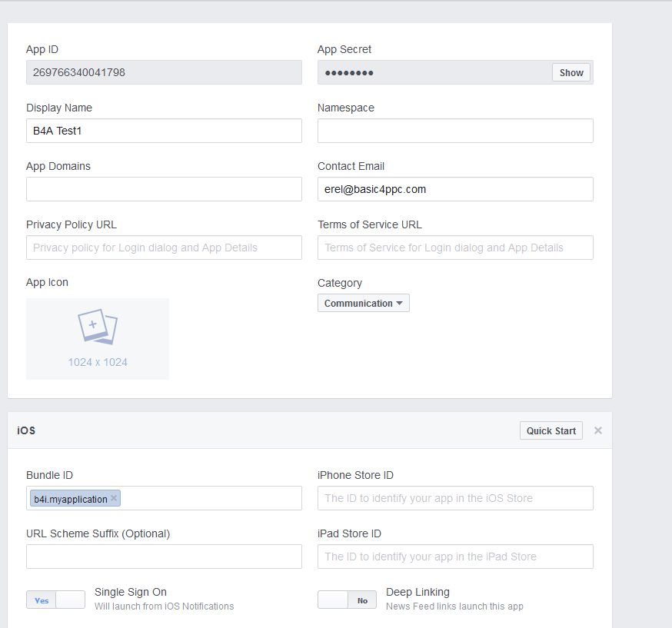Edit the Contact Email field
Image resolution: width=672 pixels, height=628 pixels.
tap(455, 189)
